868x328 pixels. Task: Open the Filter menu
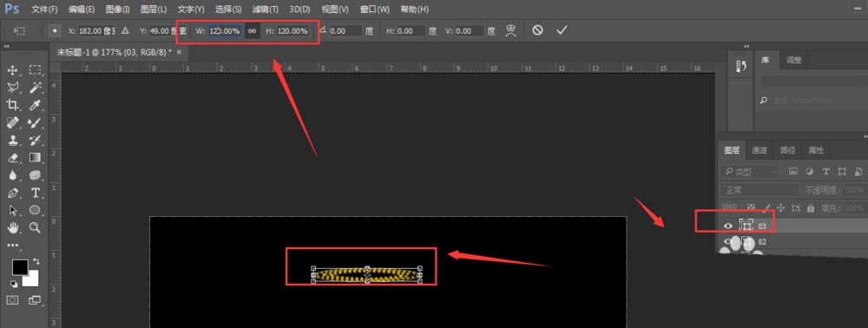click(265, 10)
